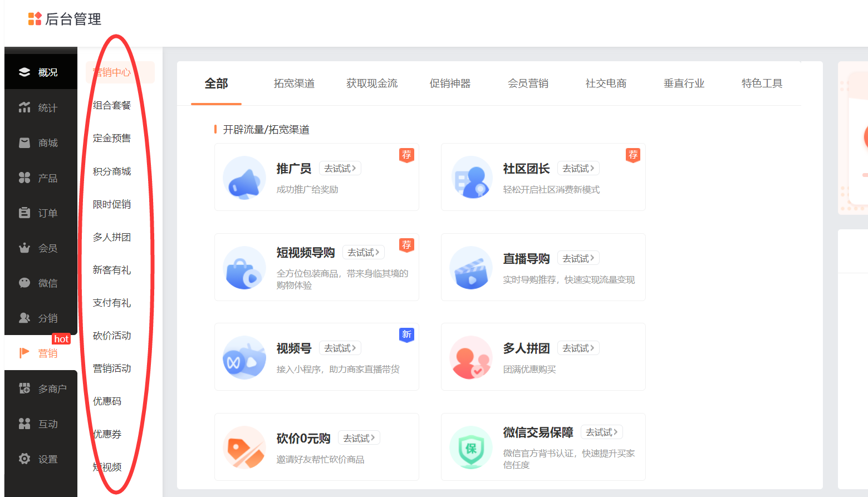Open 积分商城 submenu item
The width and height of the screenshot is (868, 497).
click(112, 171)
